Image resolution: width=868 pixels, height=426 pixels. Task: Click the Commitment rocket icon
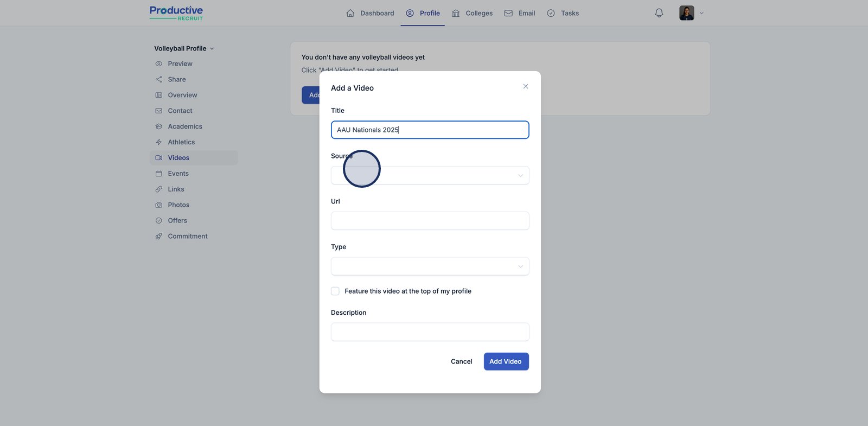(159, 237)
